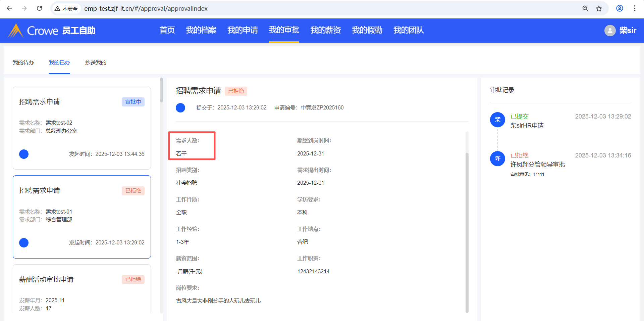Click the 工作经验 value 1-3年
The height and width of the screenshot is (321, 644).
182,242
